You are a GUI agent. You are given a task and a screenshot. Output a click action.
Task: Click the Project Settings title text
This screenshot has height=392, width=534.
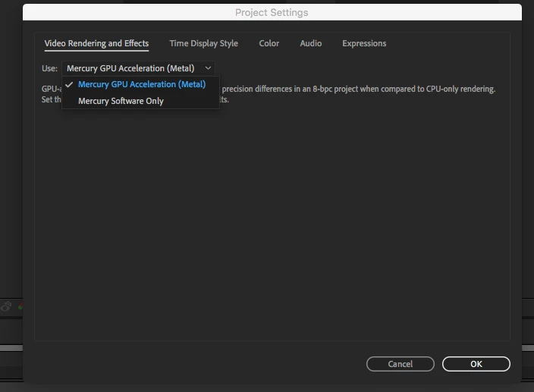click(272, 13)
